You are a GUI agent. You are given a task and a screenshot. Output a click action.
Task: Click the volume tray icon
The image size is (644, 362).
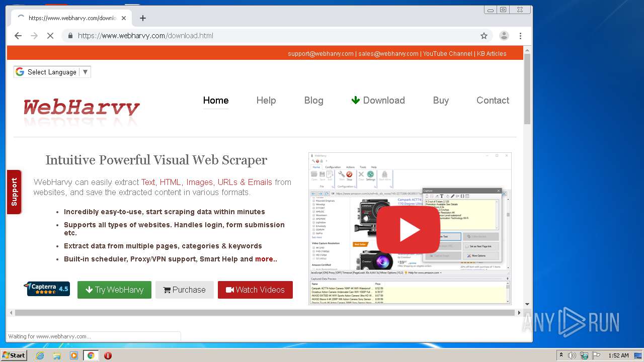click(x=572, y=355)
